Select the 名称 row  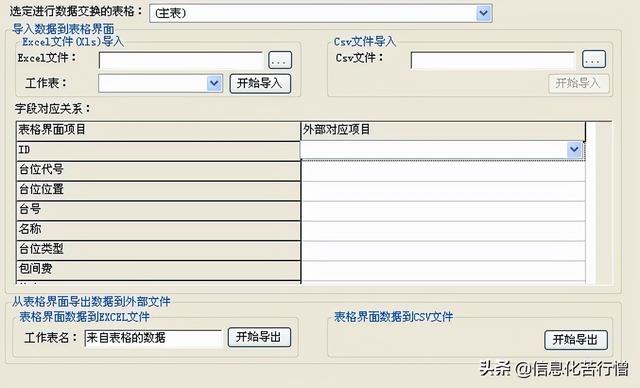coord(158,230)
